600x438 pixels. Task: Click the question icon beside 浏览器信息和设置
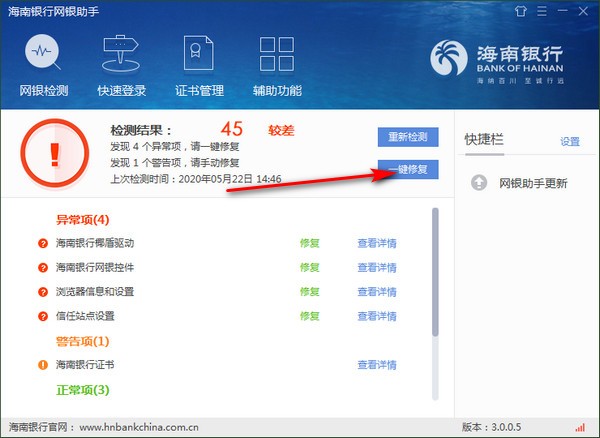pos(43,292)
